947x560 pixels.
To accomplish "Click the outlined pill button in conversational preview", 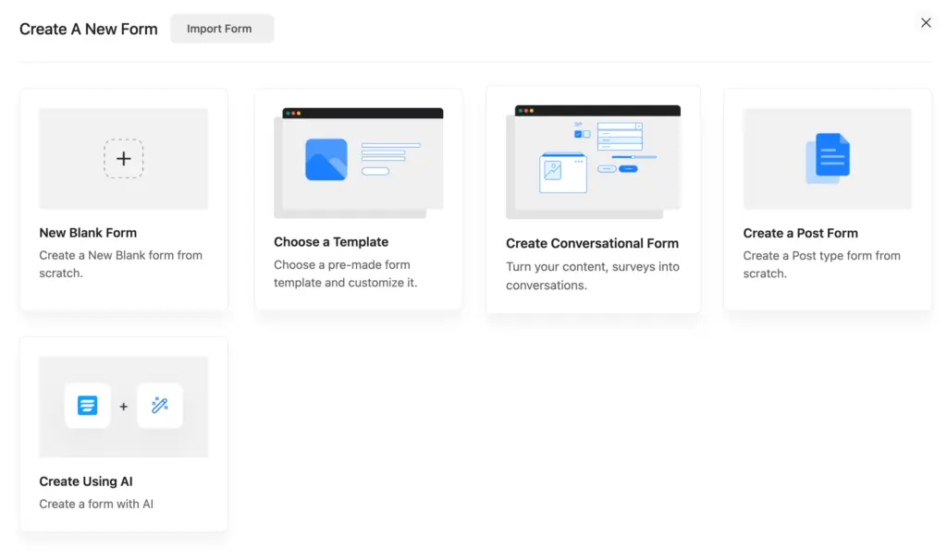I will tap(608, 169).
